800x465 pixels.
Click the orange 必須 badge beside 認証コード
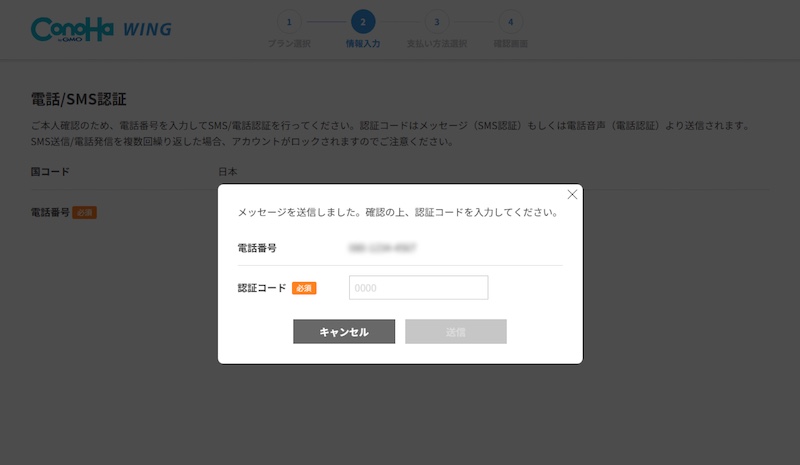304,288
